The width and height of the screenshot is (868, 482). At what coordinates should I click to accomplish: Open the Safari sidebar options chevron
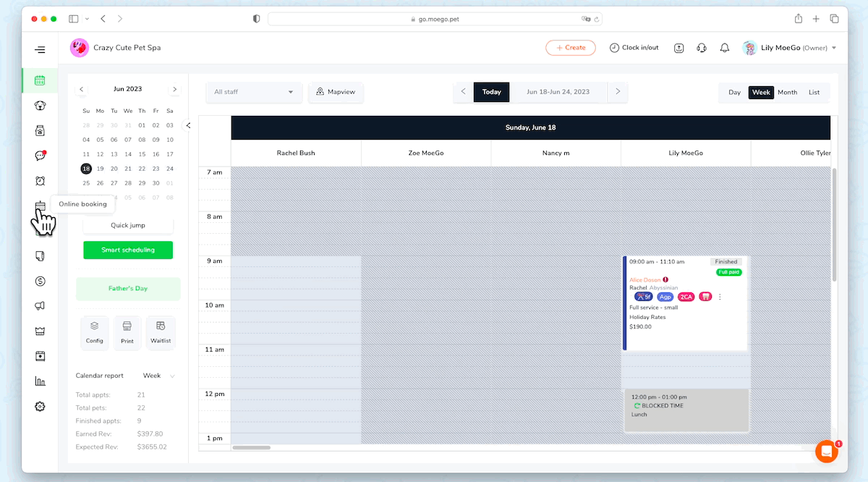pos(88,19)
